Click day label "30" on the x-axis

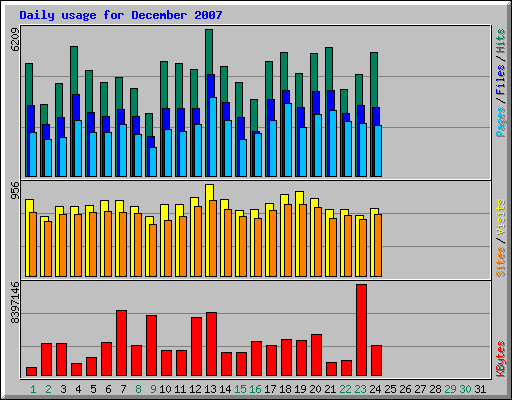click(465, 389)
